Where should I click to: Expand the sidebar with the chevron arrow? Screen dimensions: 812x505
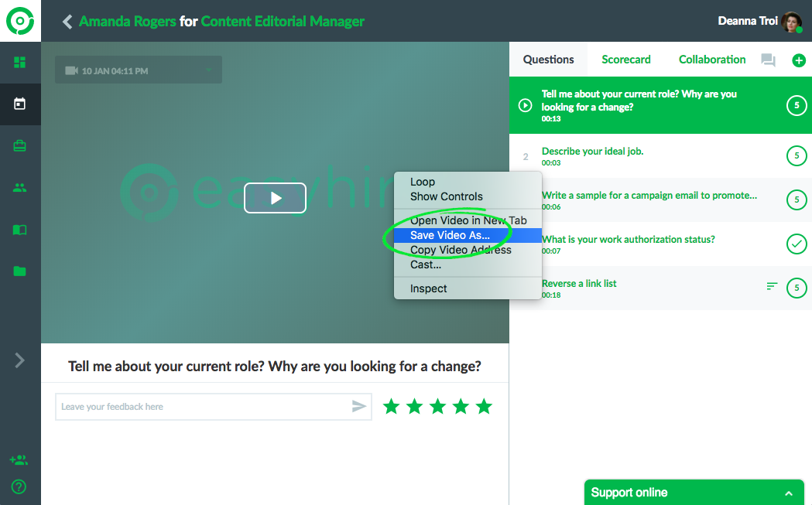19,360
